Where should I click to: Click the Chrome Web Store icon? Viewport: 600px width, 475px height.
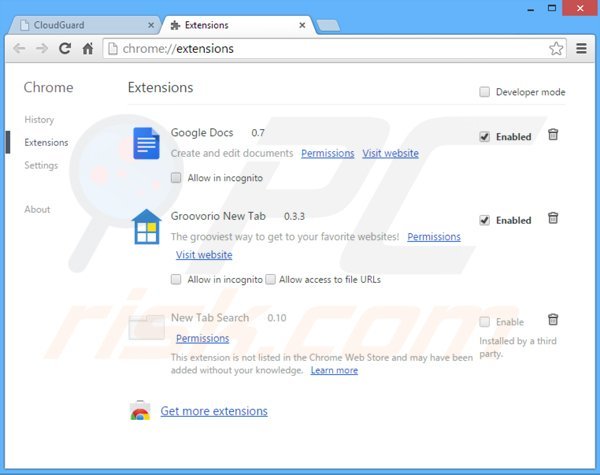click(140, 411)
